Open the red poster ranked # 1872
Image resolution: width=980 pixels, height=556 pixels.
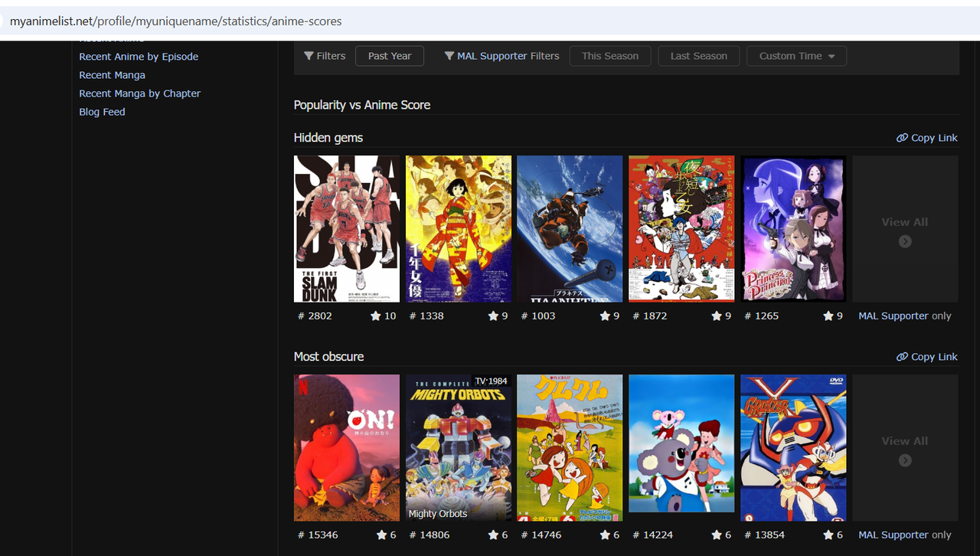click(681, 229)
